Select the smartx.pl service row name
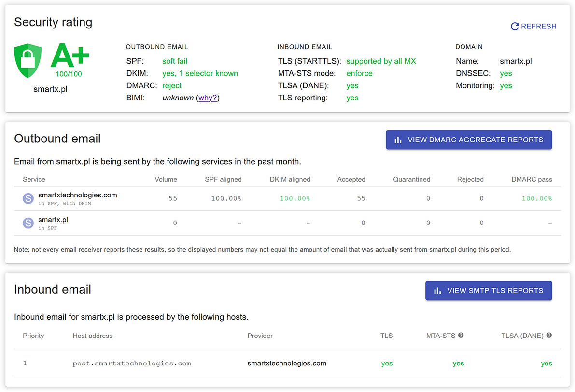This screenshot has width=575, height=392. (x=53, y=220)
